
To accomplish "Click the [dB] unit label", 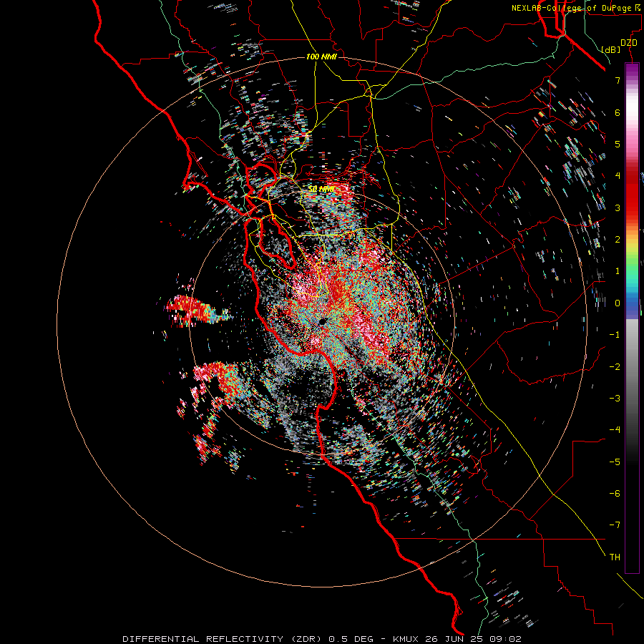I will point(611,49).
